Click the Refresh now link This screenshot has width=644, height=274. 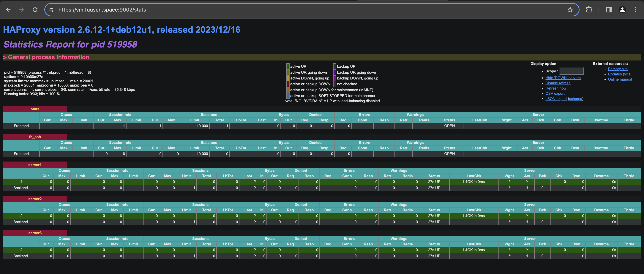(x=556, y=88)
